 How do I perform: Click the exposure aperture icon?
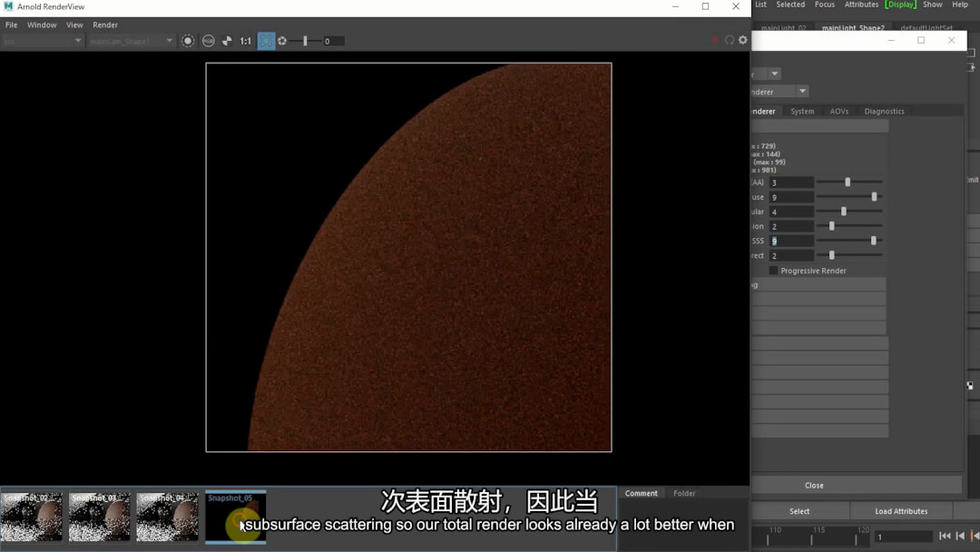(x=282, y=41)
